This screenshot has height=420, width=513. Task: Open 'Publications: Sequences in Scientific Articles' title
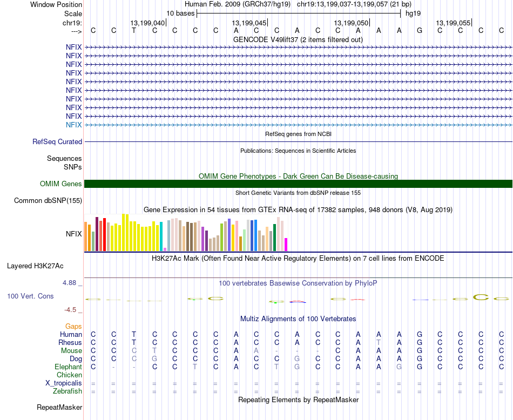pyautogui.click(x=298, y=151)
